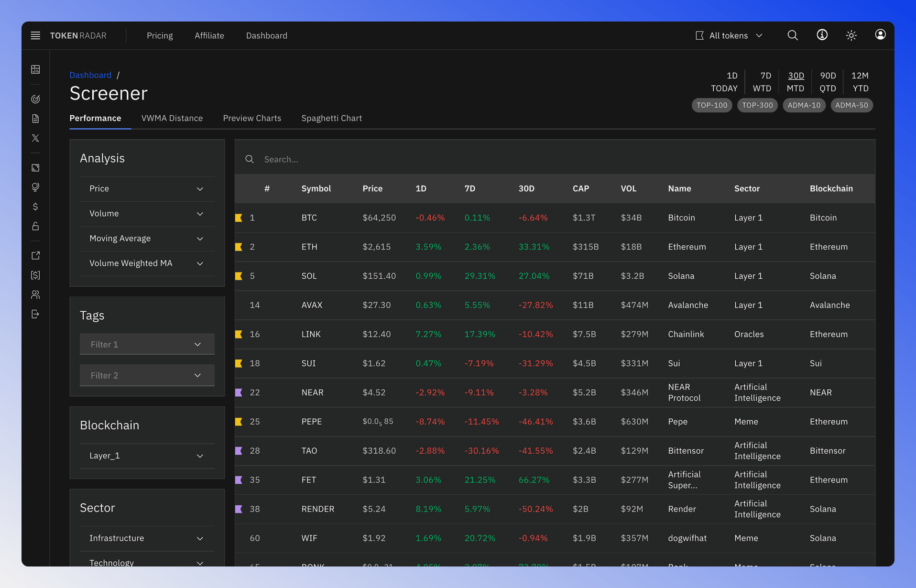Select the 7D WTD timeframe
This screenshot has height=588, width=916.
click(762, 82)
